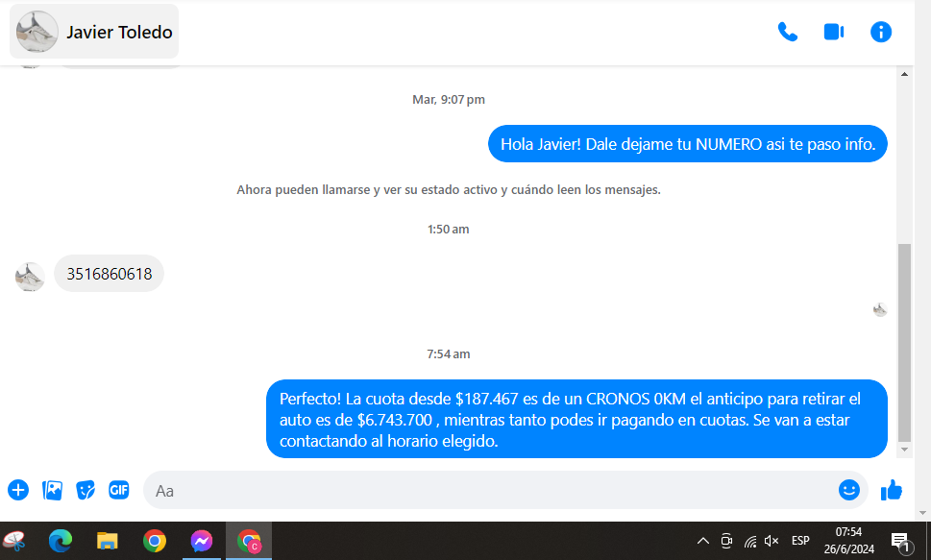931x560 pixels.
Task: Choose a sticker from the sticker icon
Action: pos(86,490)
